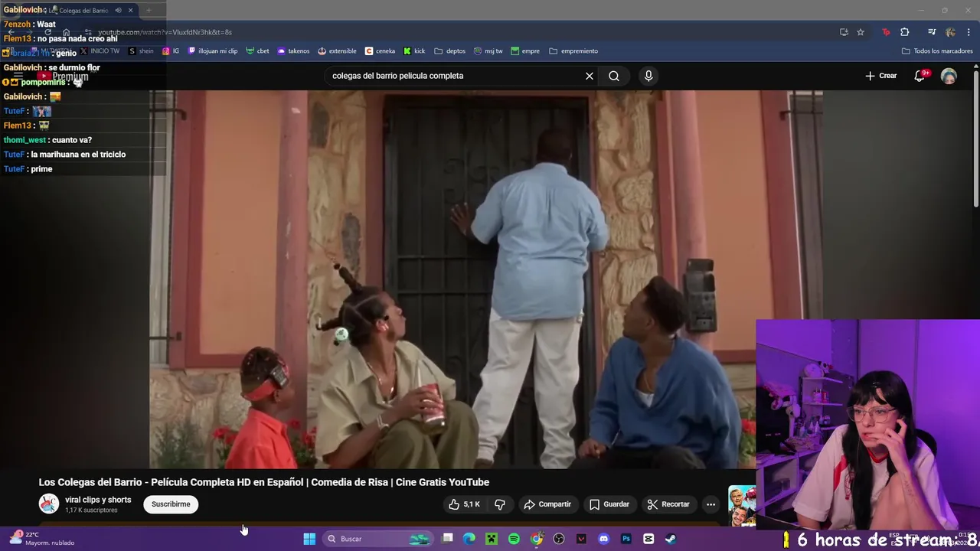Open Discord from the taskbar
Viewport: 980px width, 551px height.
pos(603,539)
